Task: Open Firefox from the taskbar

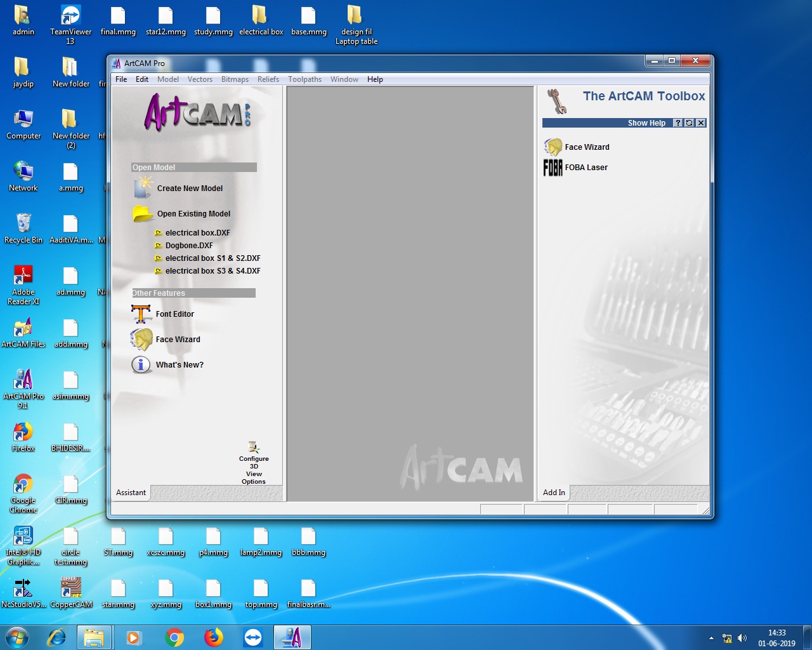Action: [214, 637]
